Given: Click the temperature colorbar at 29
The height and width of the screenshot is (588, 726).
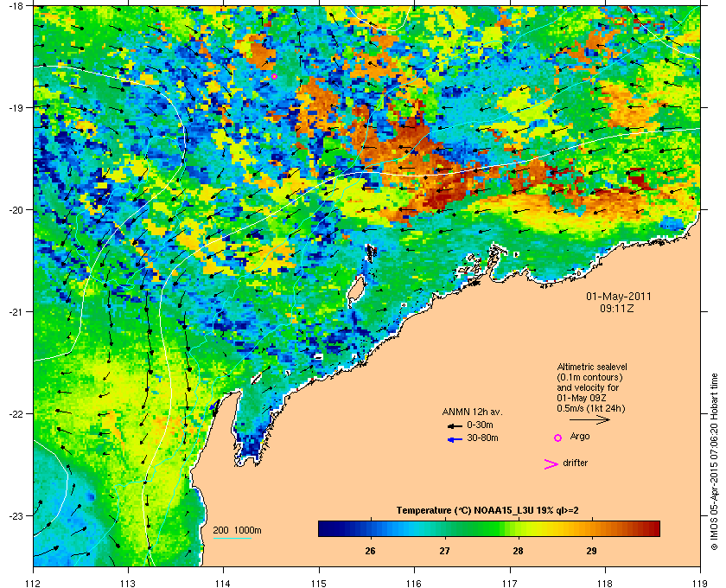Looking at the screenshot, I should click(x=592, y=528).
